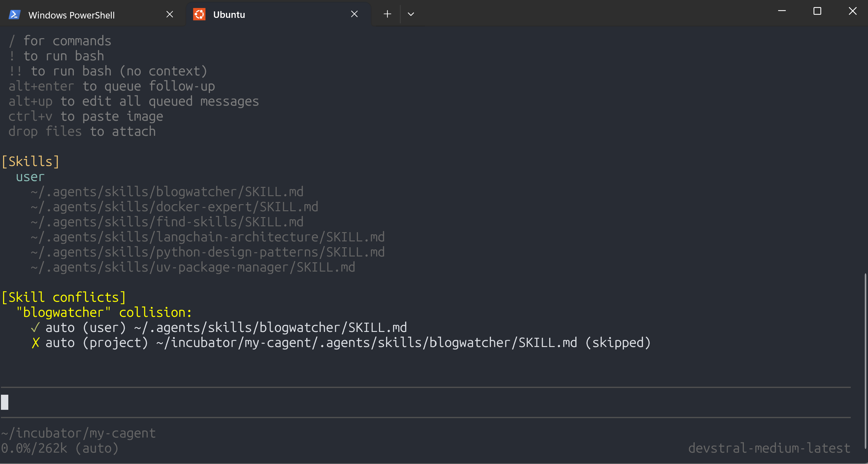
Task: Click the devstral-medium-latest model label
Action: click(769, 448)
